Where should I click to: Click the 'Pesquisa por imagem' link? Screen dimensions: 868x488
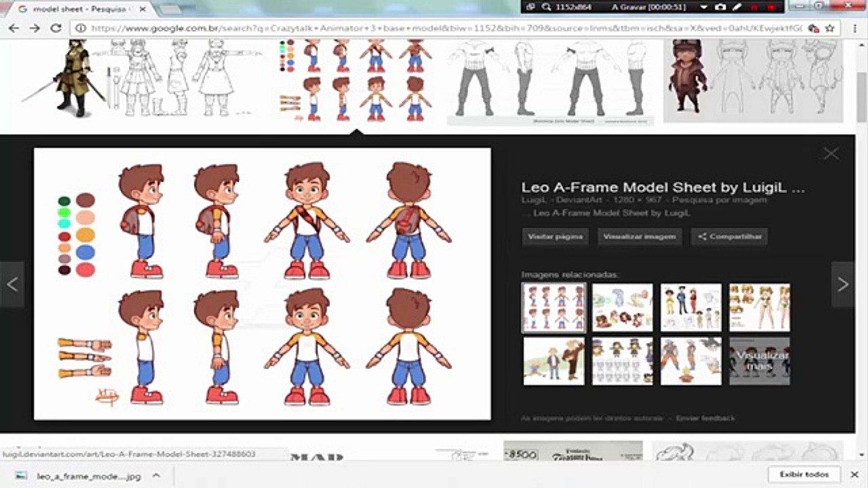(719, 200)
